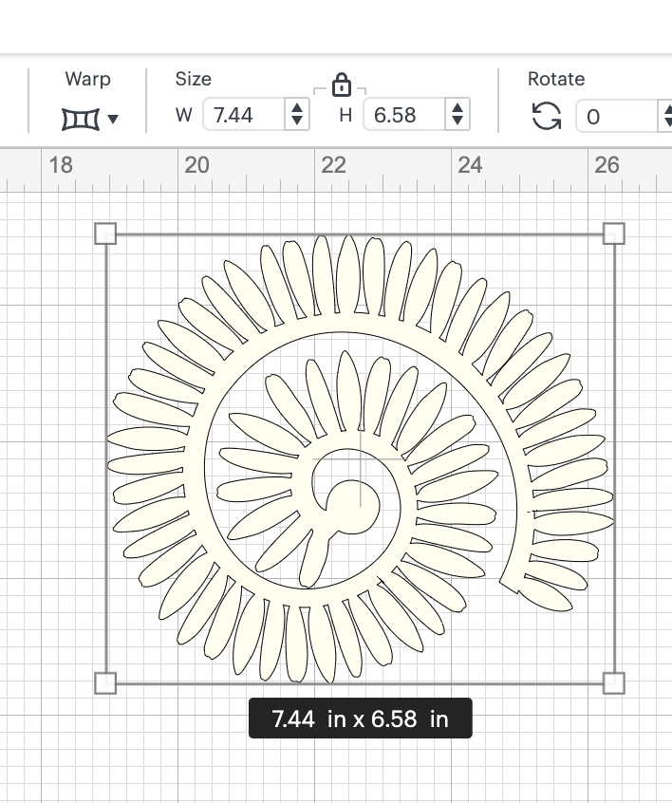The width and height of the screenshot is (672, 803).
Task: Click the ruler at the 18 mark
Action: (60, 166)
